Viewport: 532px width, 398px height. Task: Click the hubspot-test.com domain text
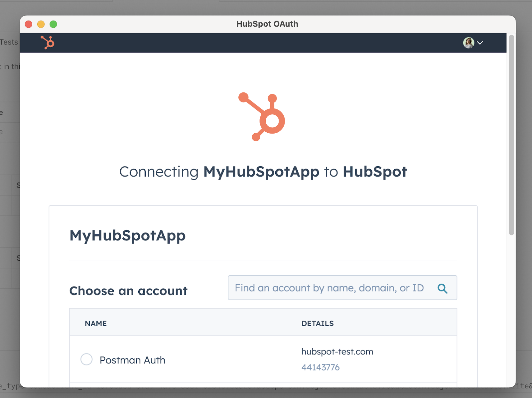point(337,352)
